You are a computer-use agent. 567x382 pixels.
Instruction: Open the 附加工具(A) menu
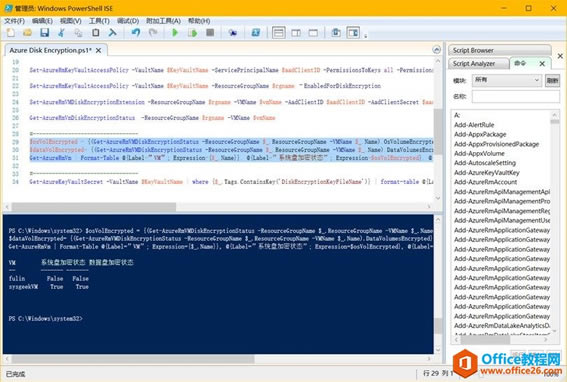pos(163,21)
